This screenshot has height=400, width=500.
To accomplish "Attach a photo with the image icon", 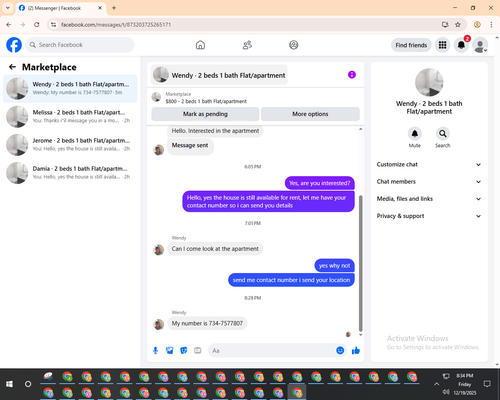I will (170, 350).
